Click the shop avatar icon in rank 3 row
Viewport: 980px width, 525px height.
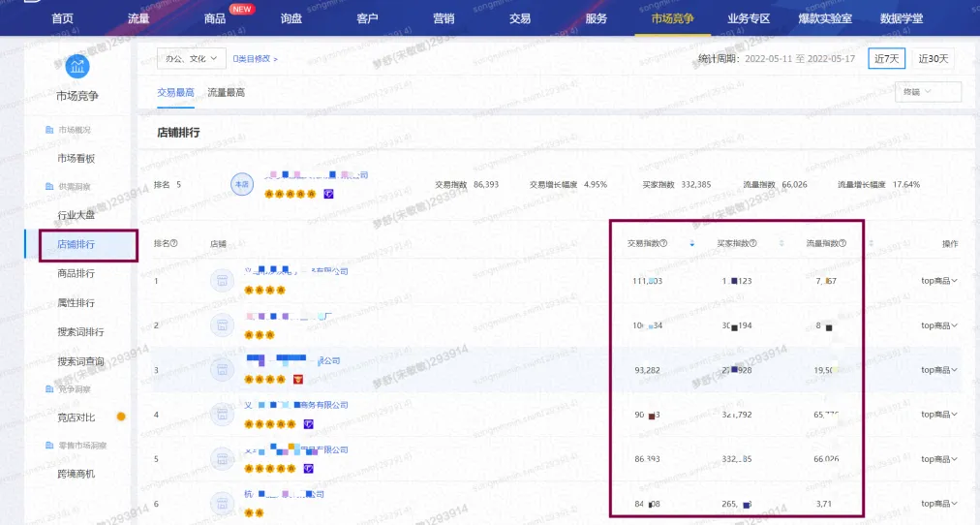pos(224,370)
